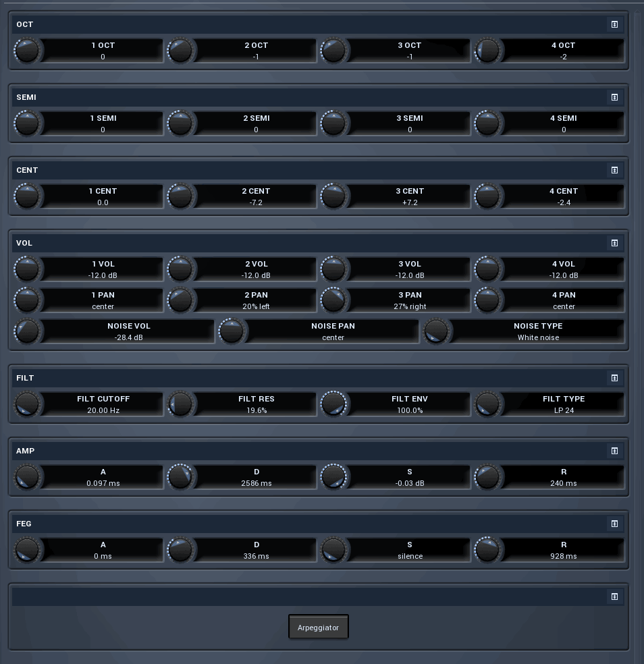Click the NOISE VOL knob
Viewport: 644px width, 664px height.
pos(27,331)
